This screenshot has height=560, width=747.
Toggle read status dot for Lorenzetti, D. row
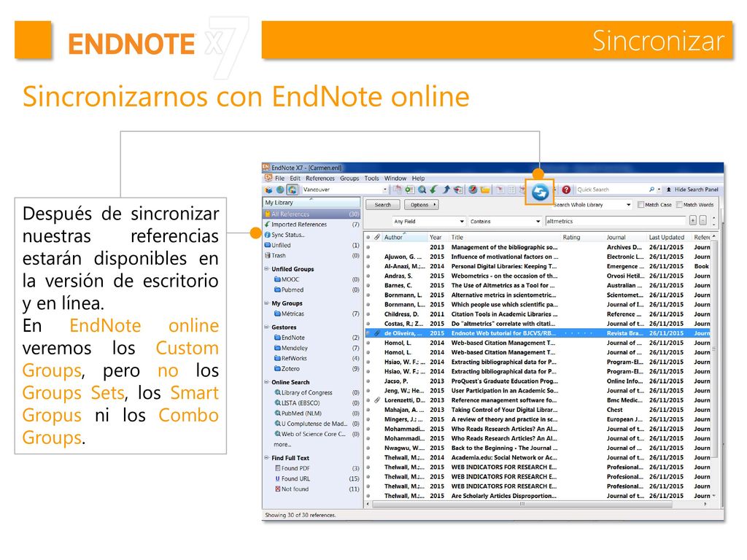(x=368, y=400)
